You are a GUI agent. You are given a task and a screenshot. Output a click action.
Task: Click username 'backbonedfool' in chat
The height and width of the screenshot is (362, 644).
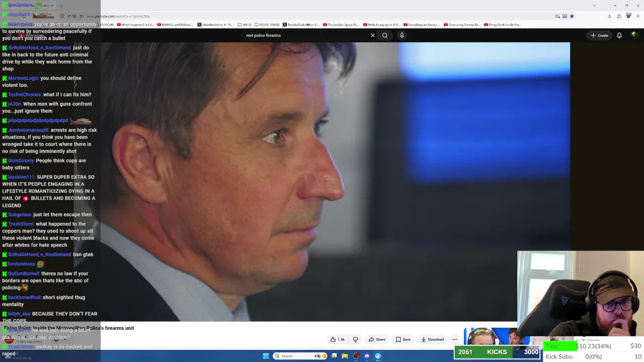tap(25, 298)
